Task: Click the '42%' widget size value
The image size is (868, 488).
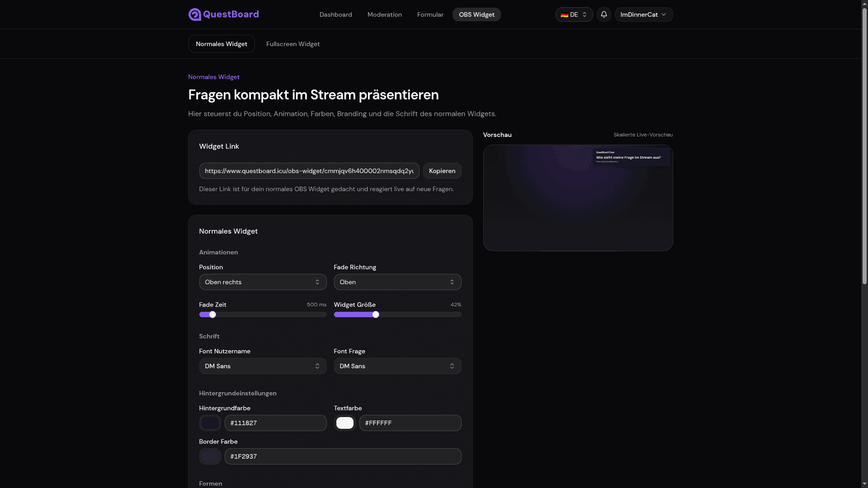Action: [x=456, y=305]
